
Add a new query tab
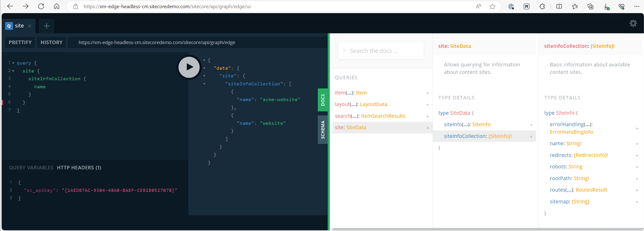tap(47, 26)
